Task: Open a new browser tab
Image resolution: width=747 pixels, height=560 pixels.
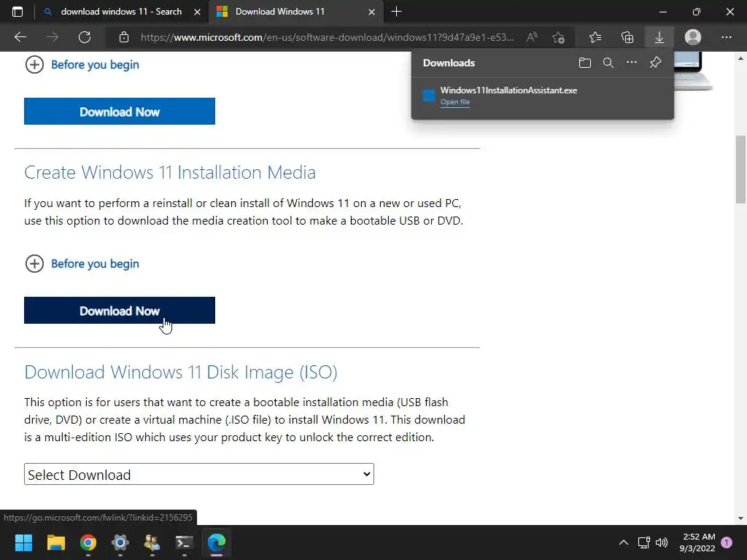Action: tap(396, 12)
